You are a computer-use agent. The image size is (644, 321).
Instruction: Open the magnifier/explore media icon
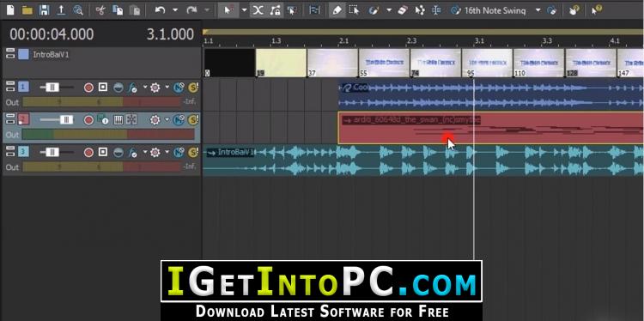tap(77, 10)
